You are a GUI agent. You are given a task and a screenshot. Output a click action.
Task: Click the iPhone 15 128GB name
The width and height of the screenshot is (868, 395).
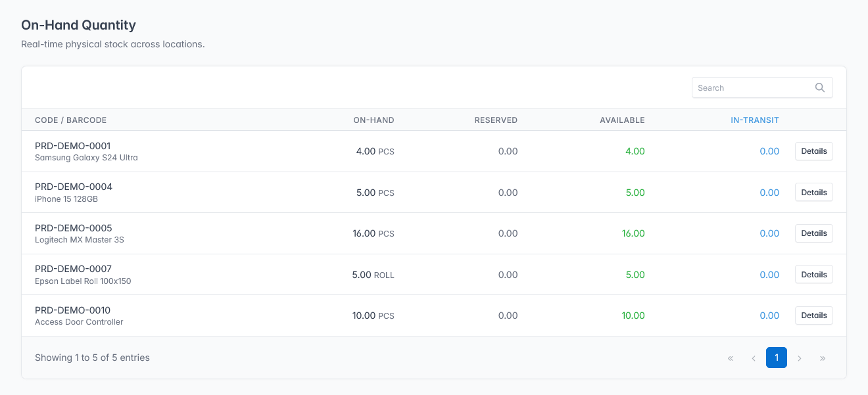[x=66, y=199]
